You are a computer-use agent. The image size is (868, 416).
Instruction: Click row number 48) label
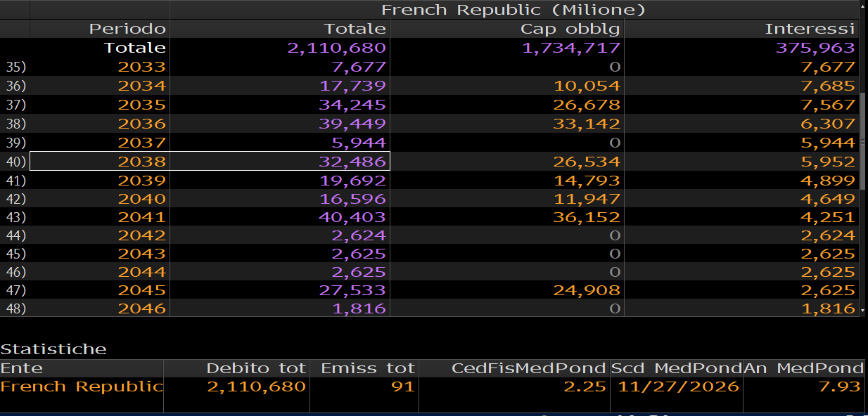[15, 308]
